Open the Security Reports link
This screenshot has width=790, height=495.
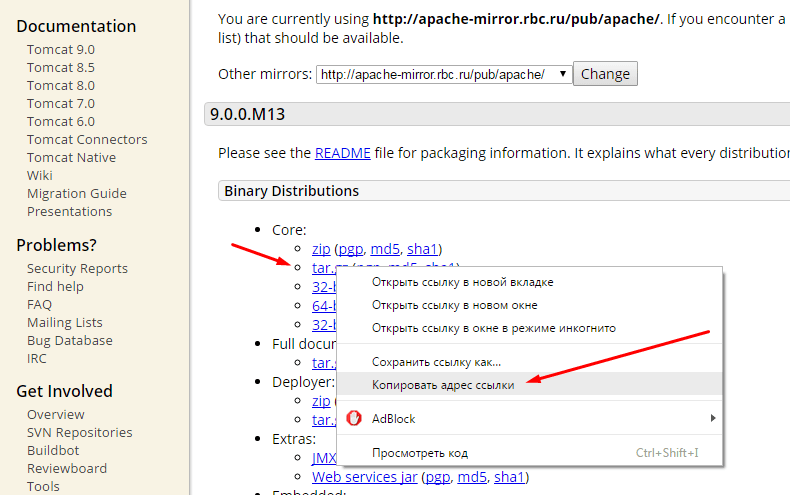tap(77, 269)
